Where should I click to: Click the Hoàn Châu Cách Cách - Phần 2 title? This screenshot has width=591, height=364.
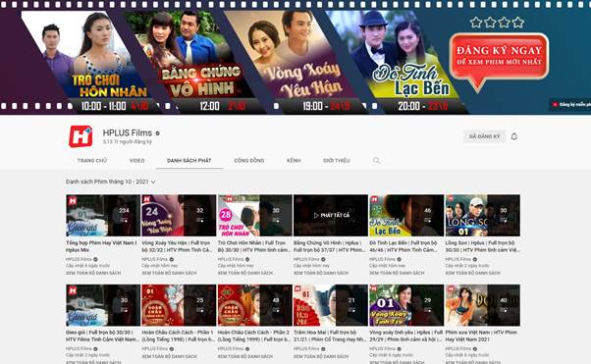point(254,337)
